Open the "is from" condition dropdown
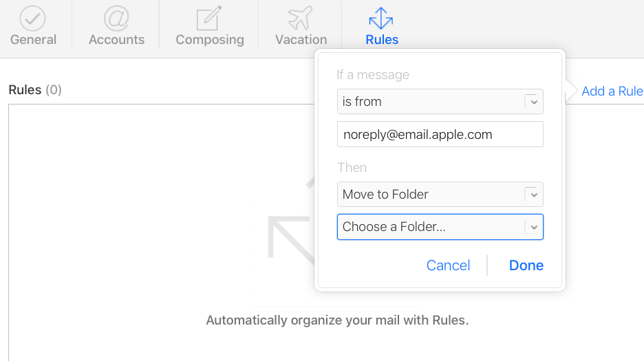644x361 pixels. pyautogui.click(x=440, y=102)
